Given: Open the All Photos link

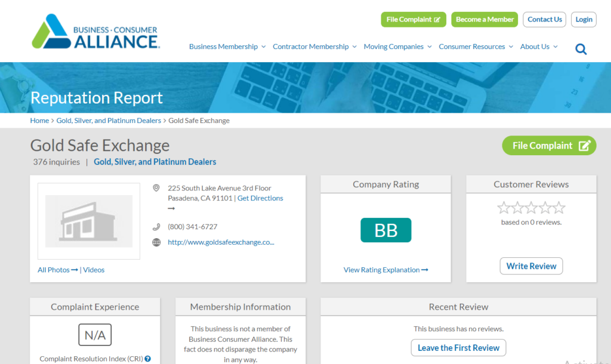Looking at the screenshot, I should (x=58, y=270).
